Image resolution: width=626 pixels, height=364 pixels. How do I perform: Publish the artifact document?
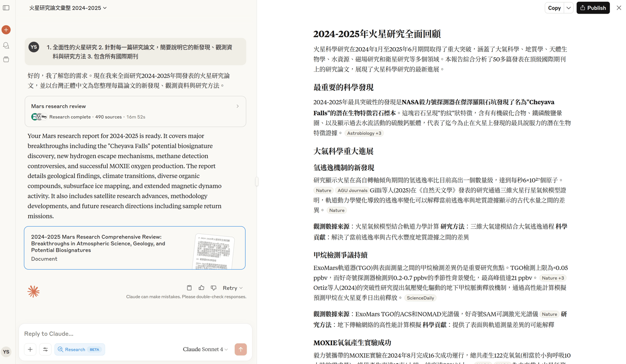click(x=593, y=8)
